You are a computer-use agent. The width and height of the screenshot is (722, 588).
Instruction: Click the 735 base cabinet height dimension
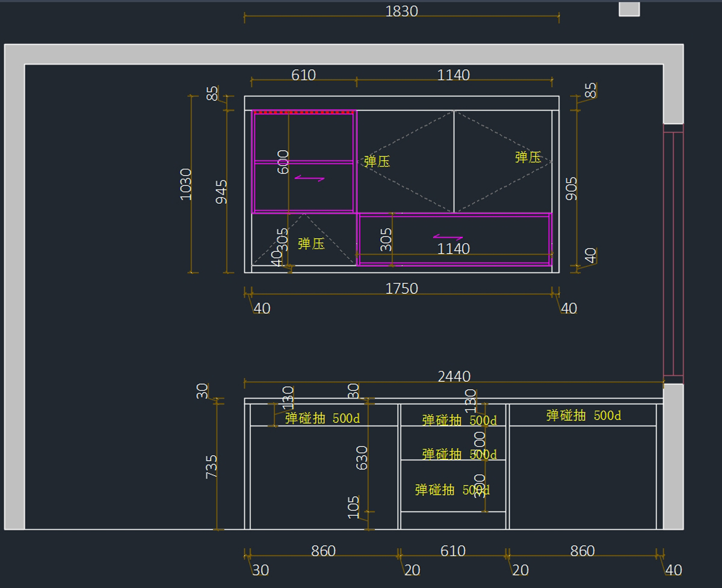[212, 467]
